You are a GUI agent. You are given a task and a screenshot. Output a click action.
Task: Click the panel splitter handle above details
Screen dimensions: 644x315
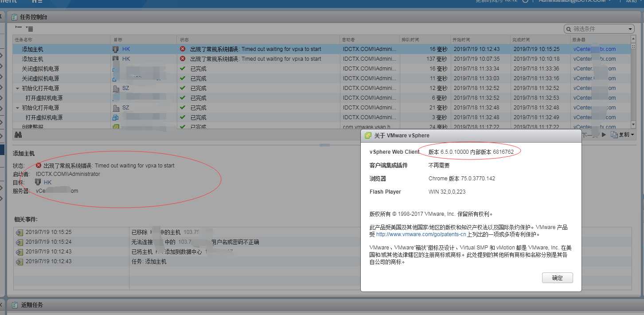(324, 145)
